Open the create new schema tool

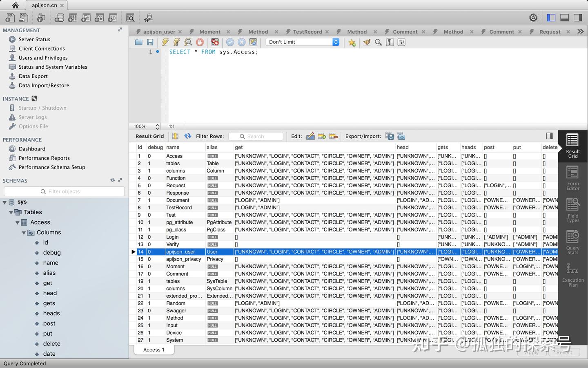click(x=59, y=18)
